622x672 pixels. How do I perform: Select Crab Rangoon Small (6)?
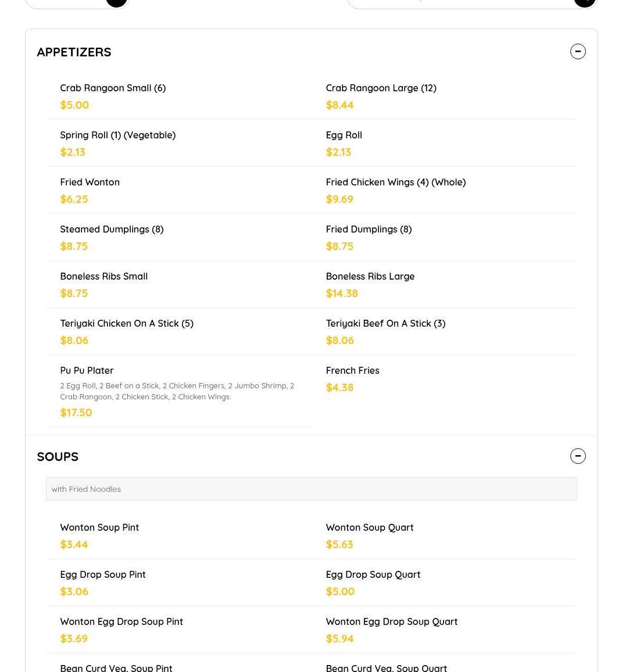113,88
